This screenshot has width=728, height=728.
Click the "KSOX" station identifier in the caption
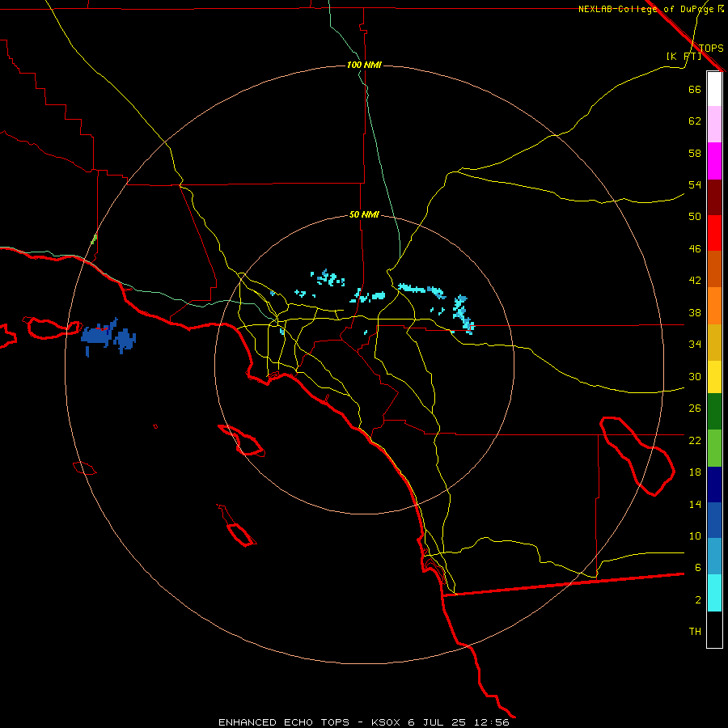click(x=385, y=722)
